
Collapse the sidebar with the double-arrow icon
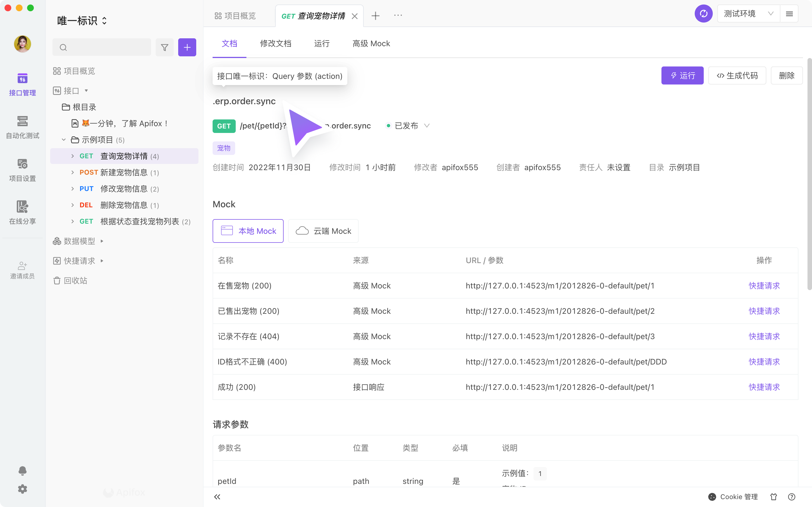(217, 497)
